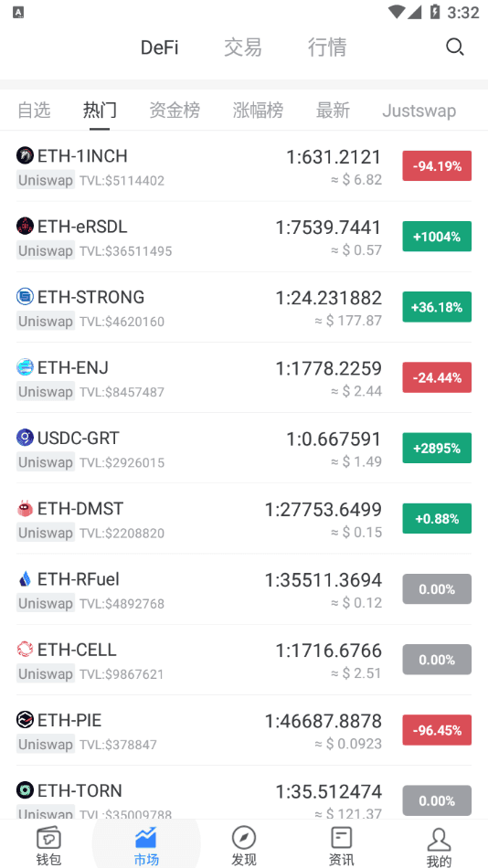This screenshot has height=868, width=488.
Task: Open the news (资讯) bottom icon
Action: tap(341, 838)
